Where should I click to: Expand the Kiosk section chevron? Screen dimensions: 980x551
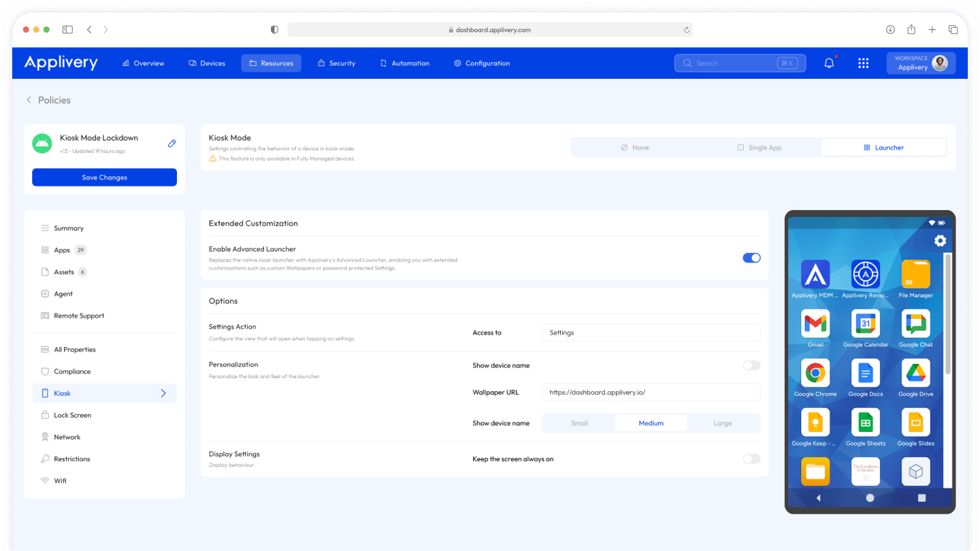163,393
